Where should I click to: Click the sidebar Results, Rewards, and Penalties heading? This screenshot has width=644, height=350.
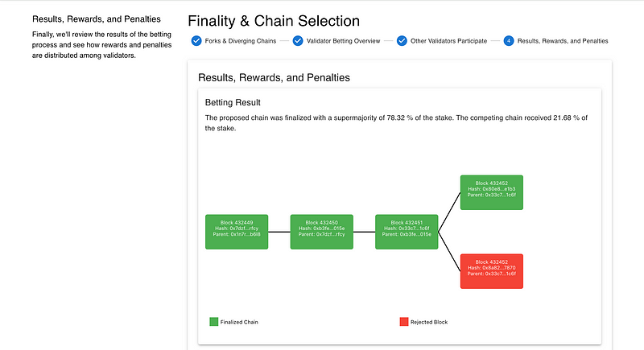click(x=96, y=19)
